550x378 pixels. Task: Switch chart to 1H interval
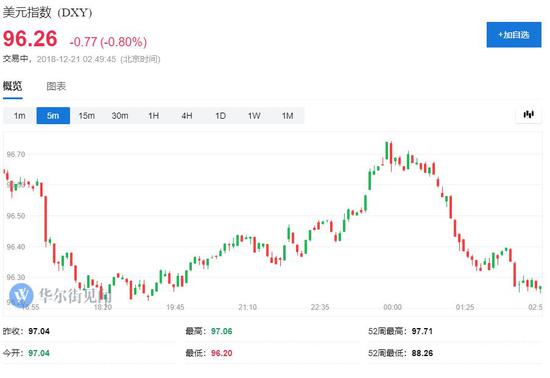click(154, 116)
